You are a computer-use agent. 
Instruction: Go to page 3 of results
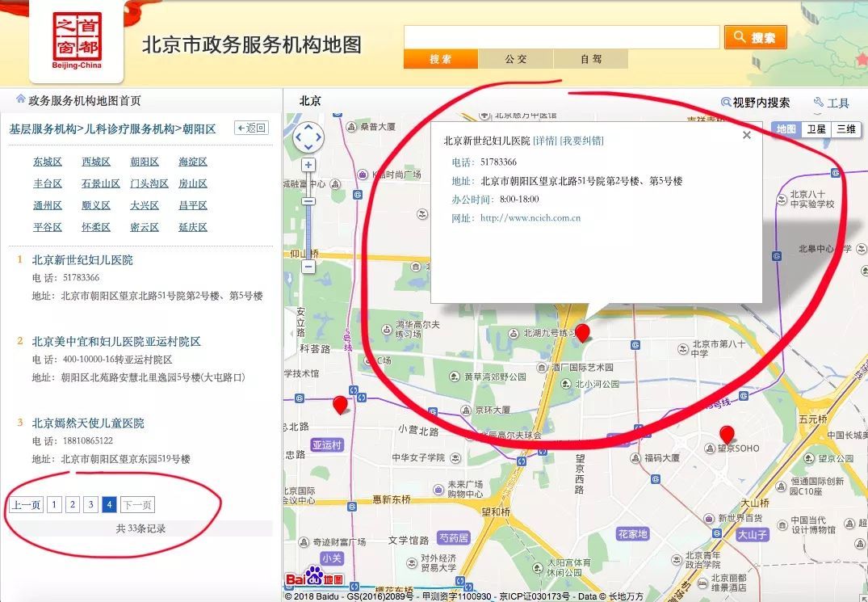[x=90, y=505]
